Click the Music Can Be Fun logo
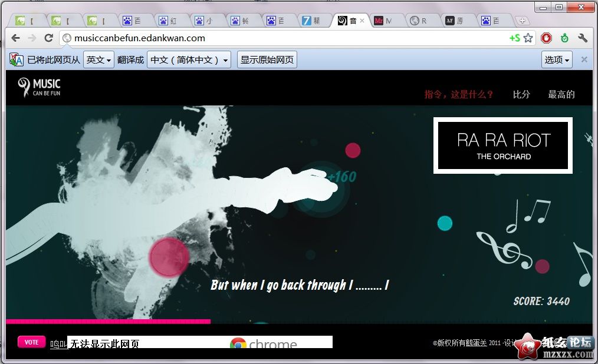598x364 pixels. (40, 87)
